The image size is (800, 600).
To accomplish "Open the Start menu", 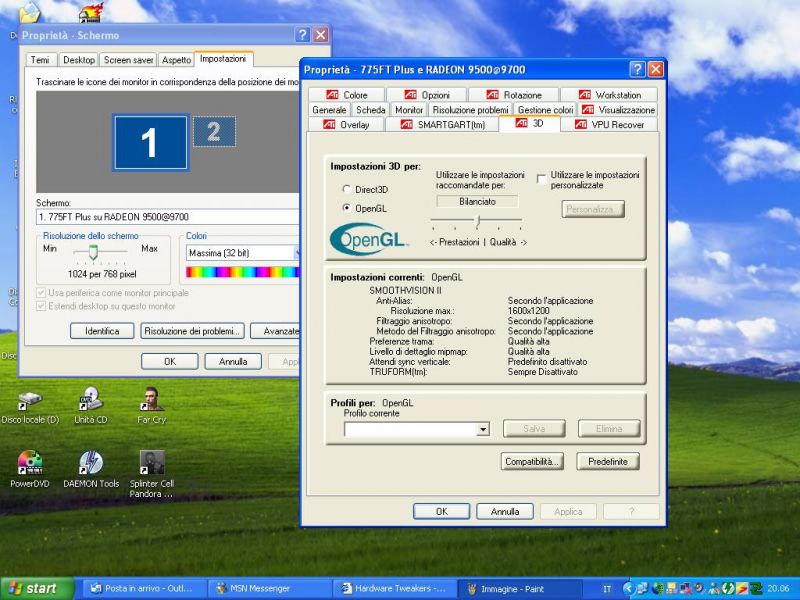I will pyautogui.click(x=36, y=589).
